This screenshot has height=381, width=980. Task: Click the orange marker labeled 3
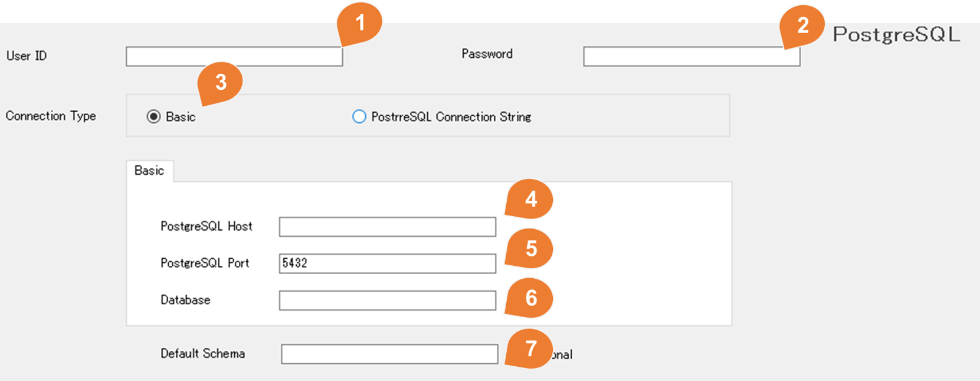click(221, 83)
